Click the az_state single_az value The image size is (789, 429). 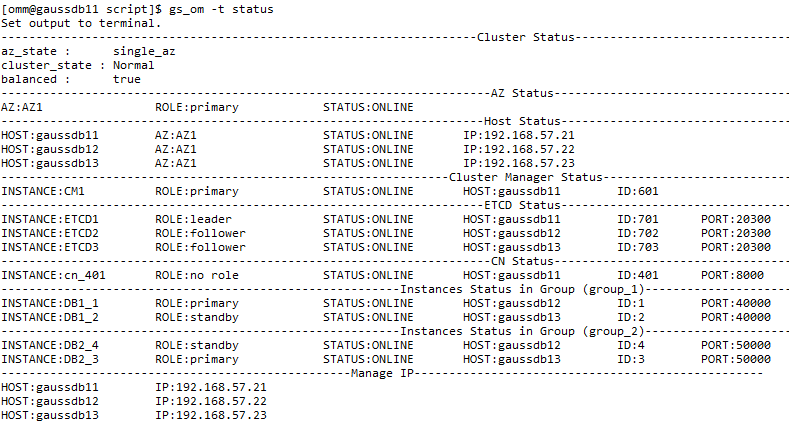pyautogui.click(x=144, y=51)
